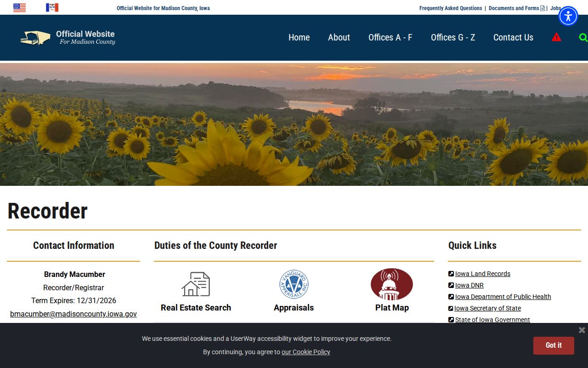Open the About menu
The width and height of the screenshot is (588, 368).
[x=339, y=38]
